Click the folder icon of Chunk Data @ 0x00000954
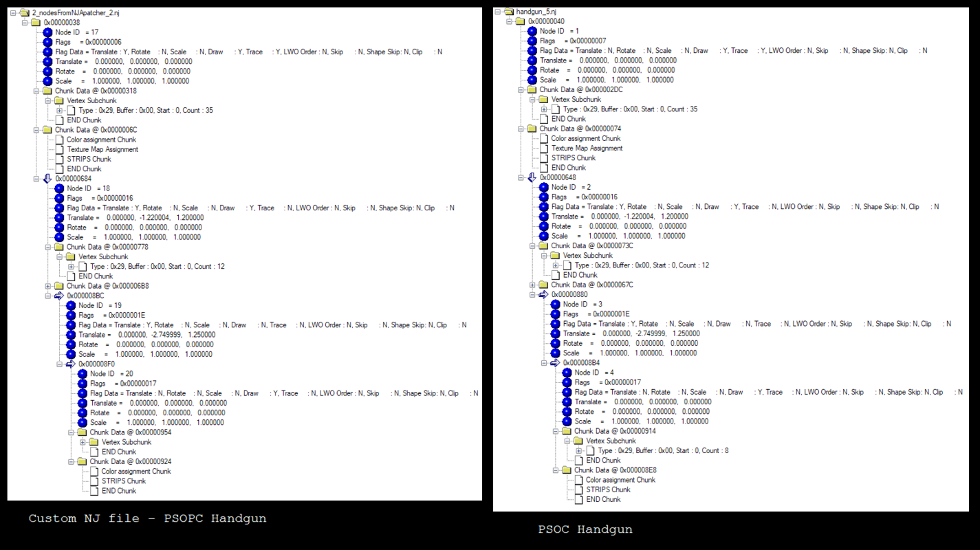 click(83, 432)
